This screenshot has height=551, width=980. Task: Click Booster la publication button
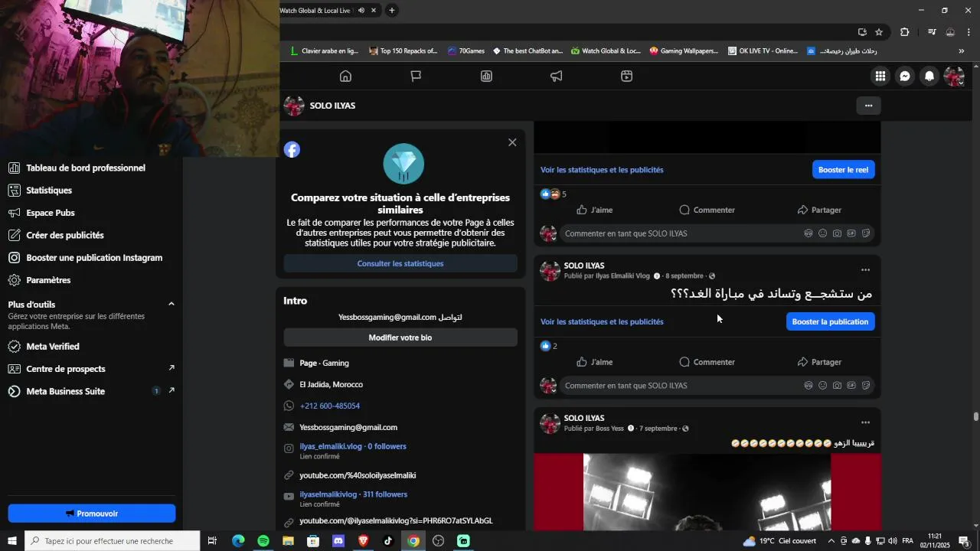coord(830,321)
